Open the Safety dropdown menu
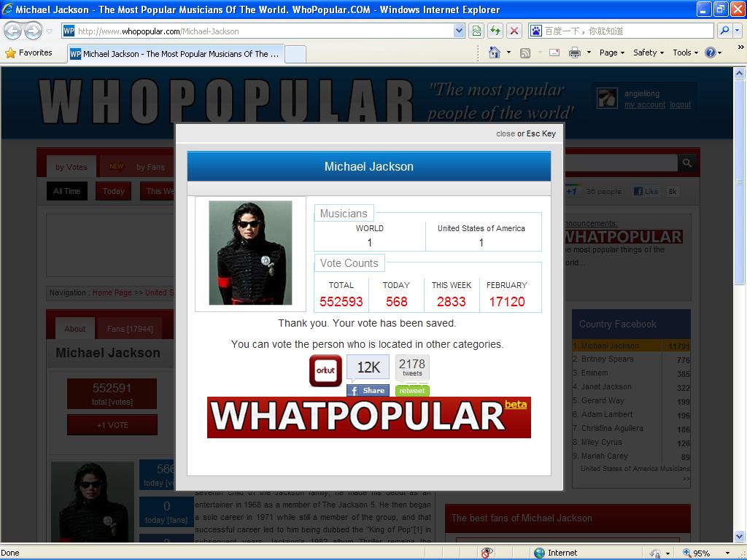The height and width of the screenshot is (560, 747). coord(648,52)
